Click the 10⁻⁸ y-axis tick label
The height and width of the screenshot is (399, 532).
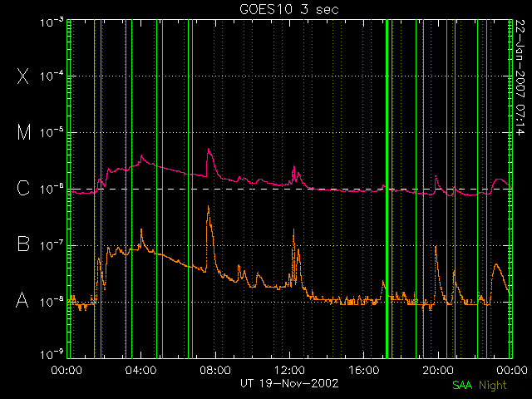[x=52, y=301]
